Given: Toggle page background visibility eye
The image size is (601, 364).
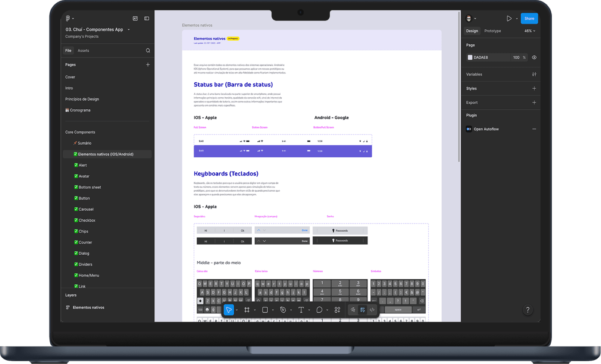Looking at the screenshot, I should (x=534, y=57).
